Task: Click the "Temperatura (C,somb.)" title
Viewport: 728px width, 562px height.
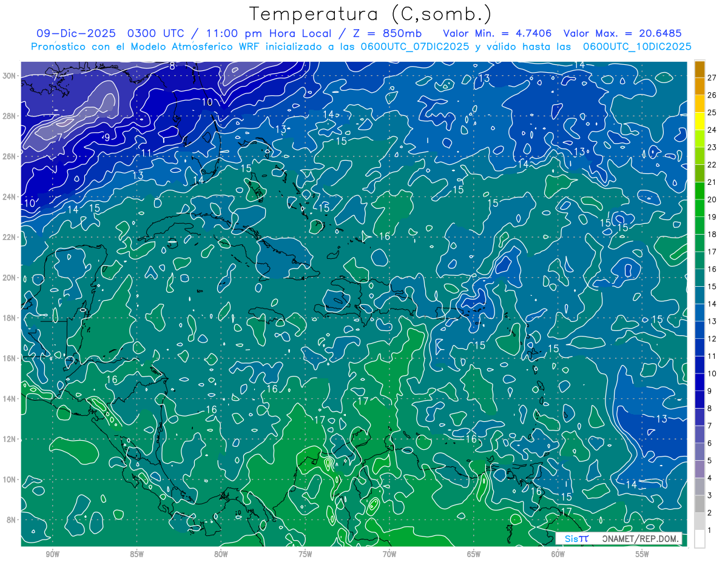Action: coord(371,15)
